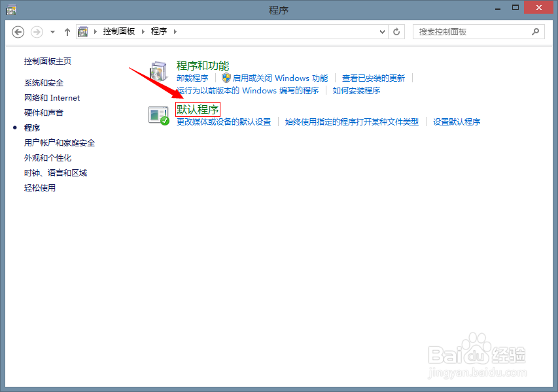
Task: Open 网络和 Internet category
Action: tap(52, 98)
